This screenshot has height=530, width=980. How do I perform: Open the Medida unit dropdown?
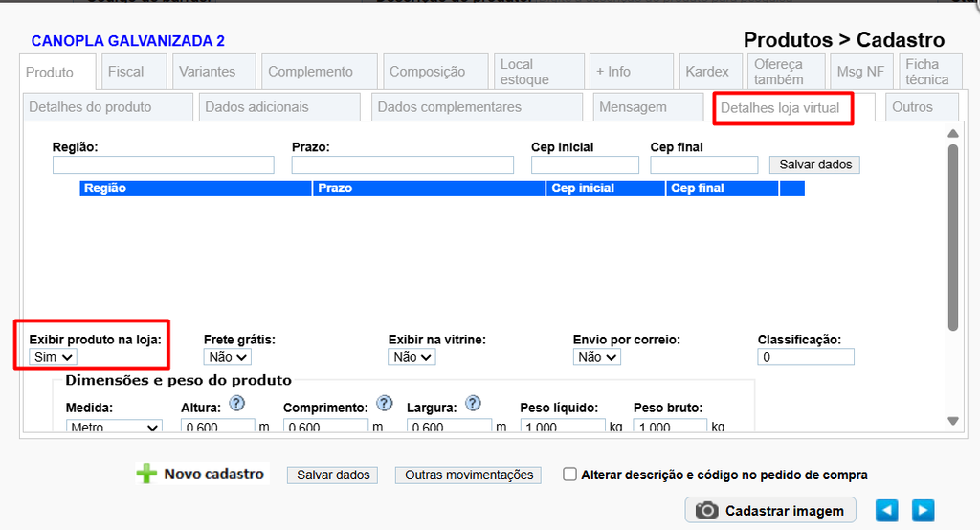[x=114, y=426]
